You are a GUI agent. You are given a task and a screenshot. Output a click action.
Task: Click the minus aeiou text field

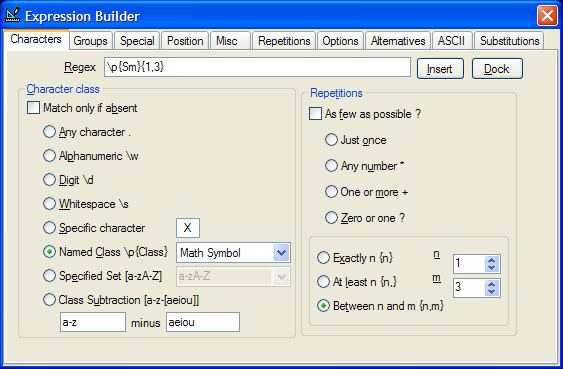pos(203,322)
